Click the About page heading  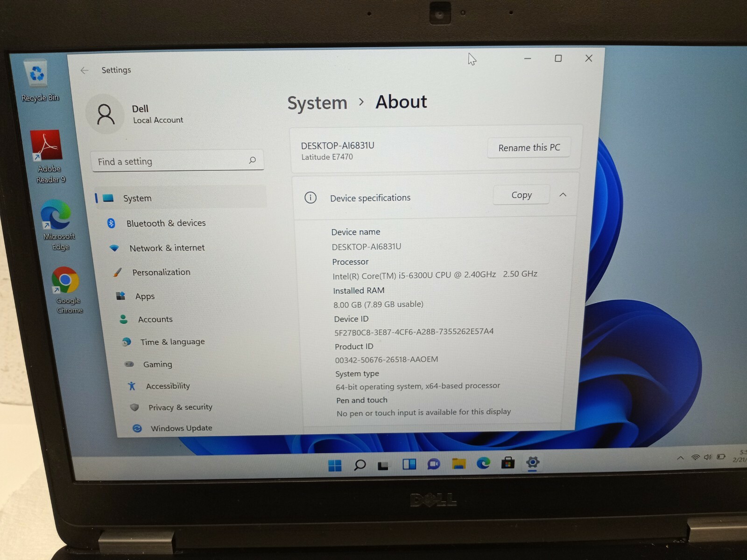[401, 102]
